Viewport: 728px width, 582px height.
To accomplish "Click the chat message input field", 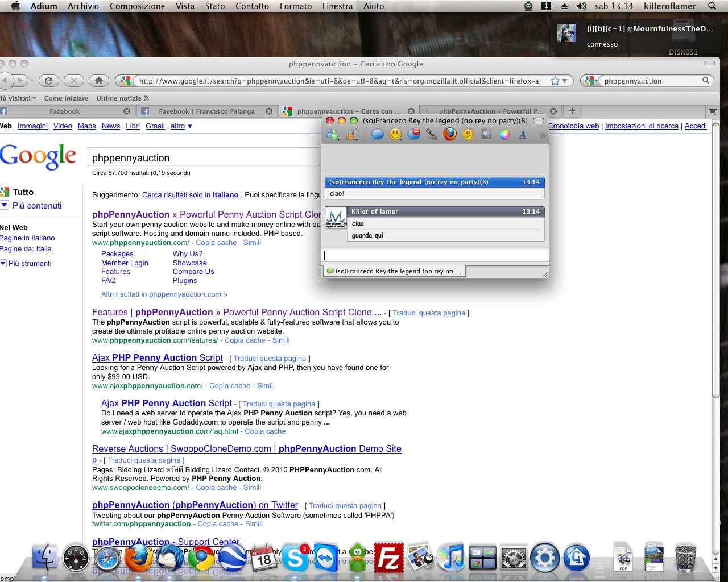I will pyautogui.click(x=435, y=256).
